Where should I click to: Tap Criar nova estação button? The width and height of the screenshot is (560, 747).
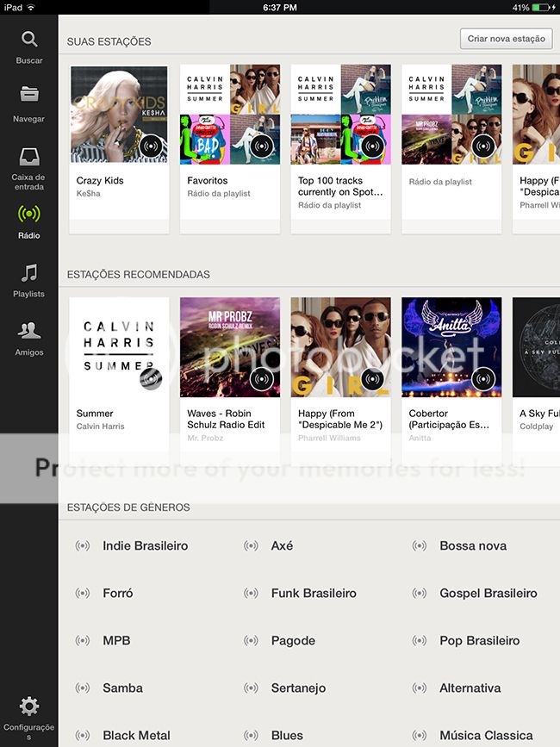(507, 39)
